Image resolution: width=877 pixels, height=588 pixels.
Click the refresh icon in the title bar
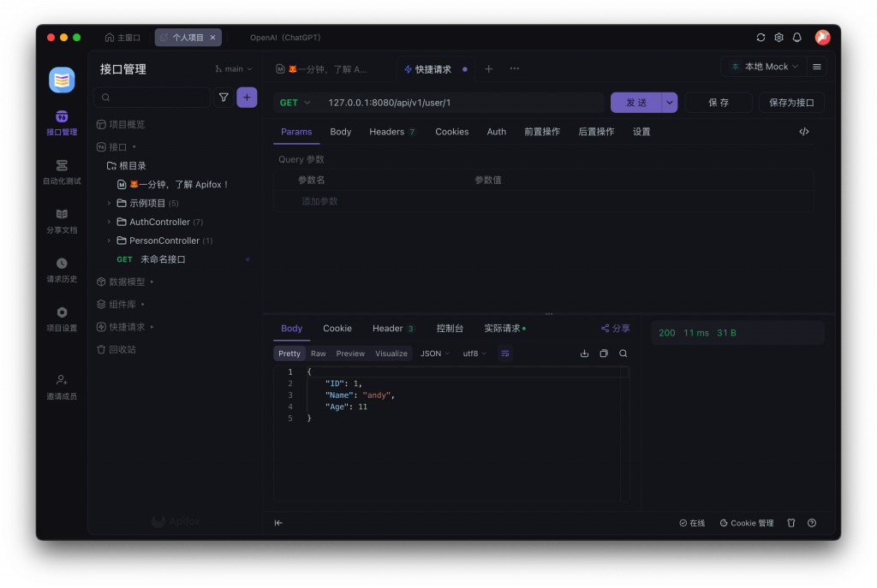(761, 38)
